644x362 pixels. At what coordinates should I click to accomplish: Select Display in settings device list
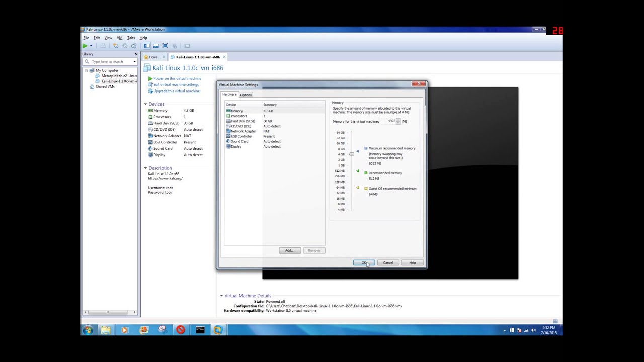275,146
